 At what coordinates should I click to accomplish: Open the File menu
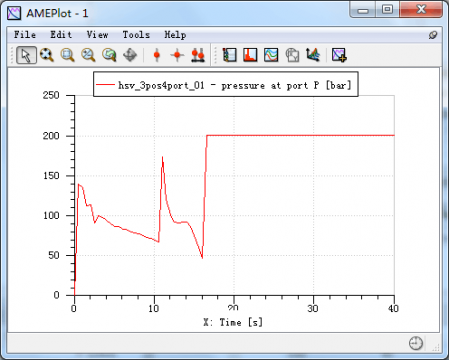click(25, 35)
